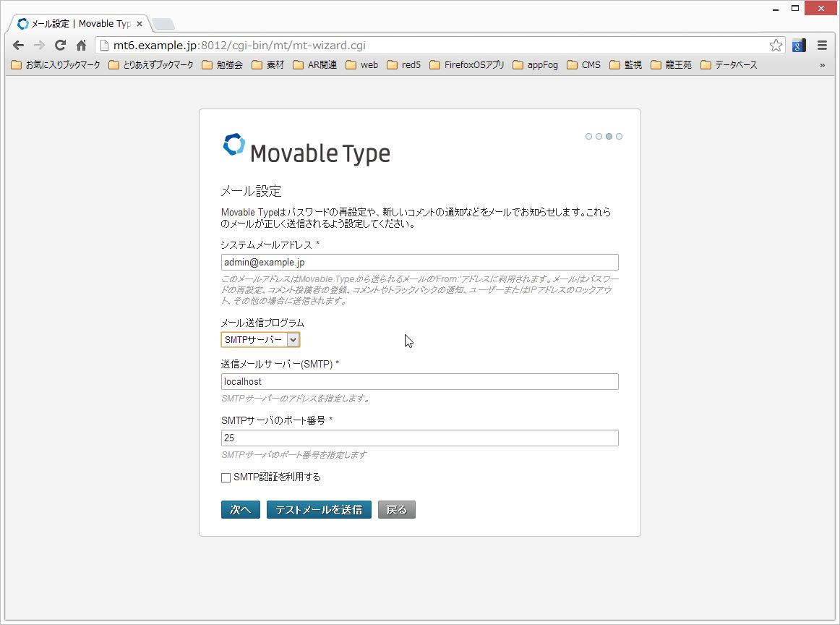
Task: Open the メール送信プログラム dropdown
Action: [260, 340]
